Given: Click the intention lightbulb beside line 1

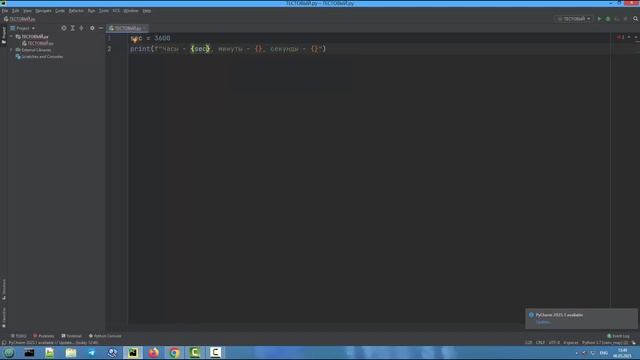Looking at the screenshot, I should (x=134, y=39).
